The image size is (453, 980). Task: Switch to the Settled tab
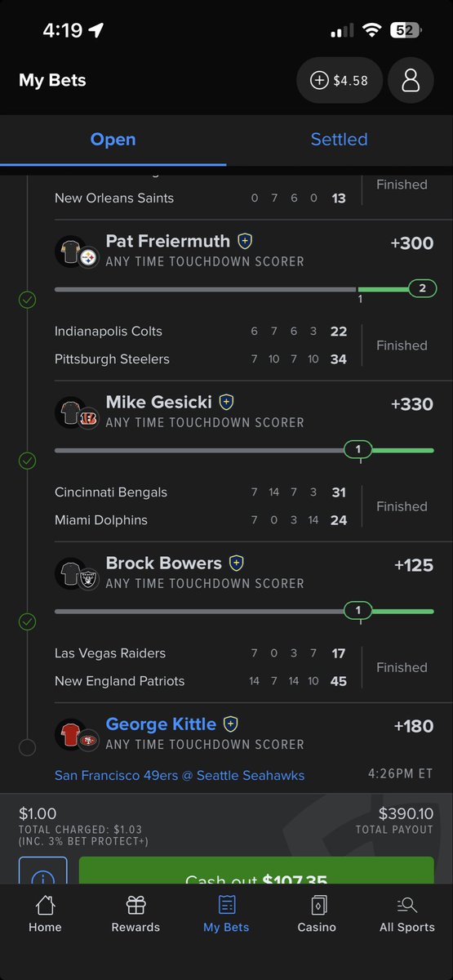340,140
